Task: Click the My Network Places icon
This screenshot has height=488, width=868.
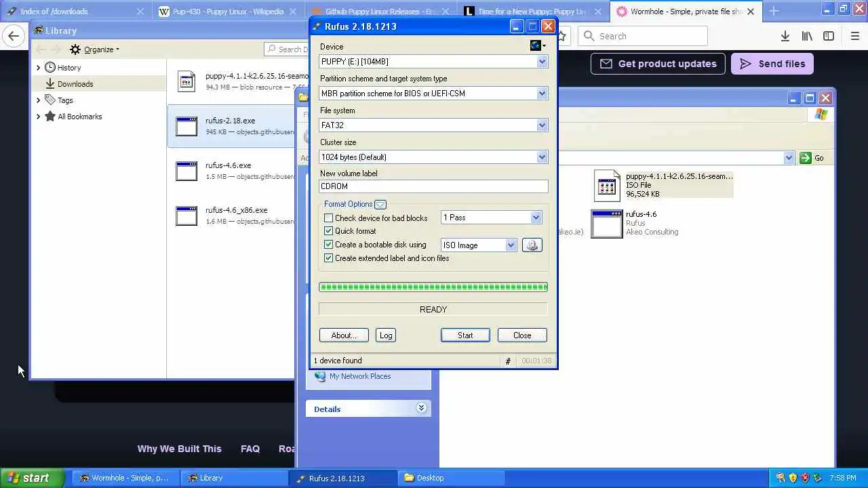Action: pos(320,376)
